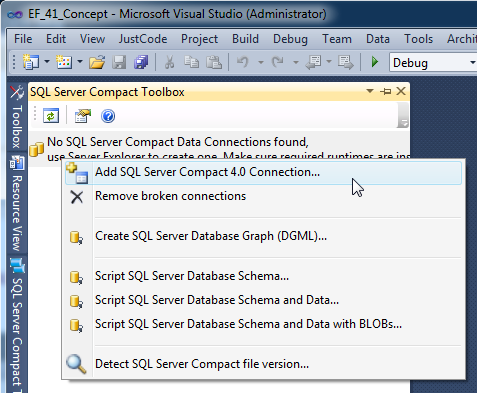Click the Open File folder icon
The width and height of the screenshot is (477, 393).
coord(97,62)
